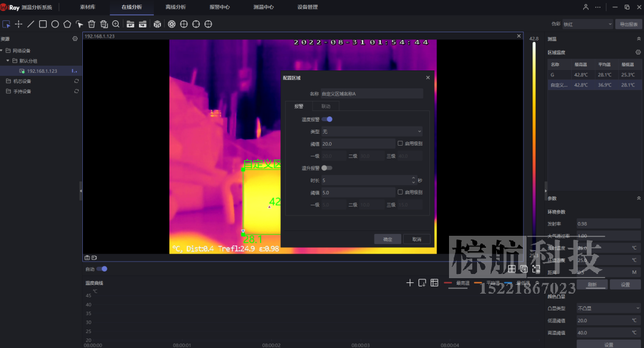Open the color highlight type dropdown
Image resolution: width=644 pixels, height=348 pixels.
pyautogui.click(x=609, y=308)
